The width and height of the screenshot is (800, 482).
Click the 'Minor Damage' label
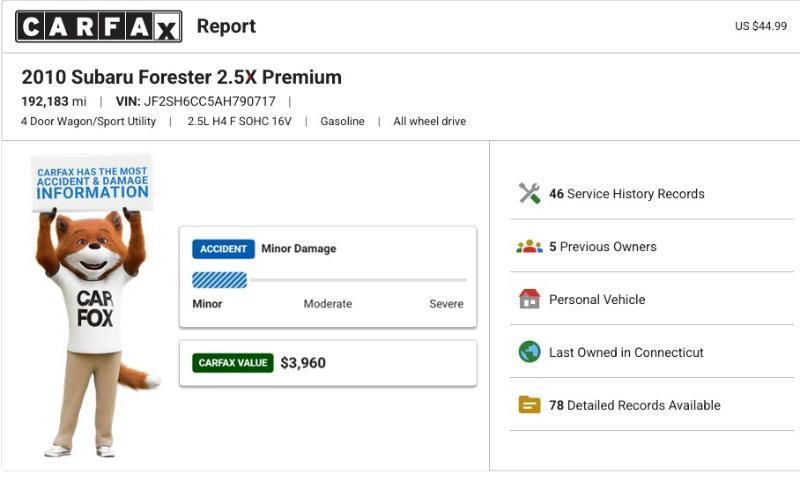click(x=298, y=249)
